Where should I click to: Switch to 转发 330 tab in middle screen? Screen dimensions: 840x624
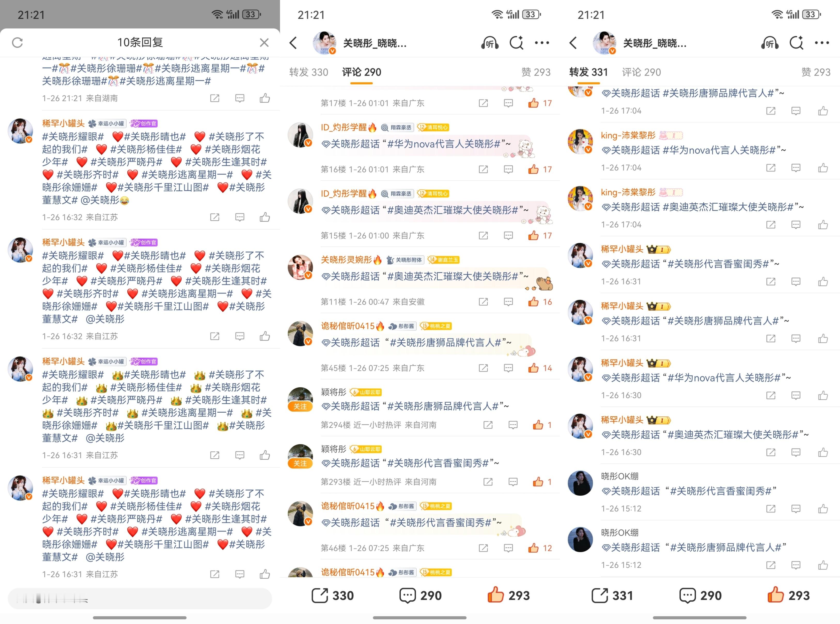(x=308, y=72)
